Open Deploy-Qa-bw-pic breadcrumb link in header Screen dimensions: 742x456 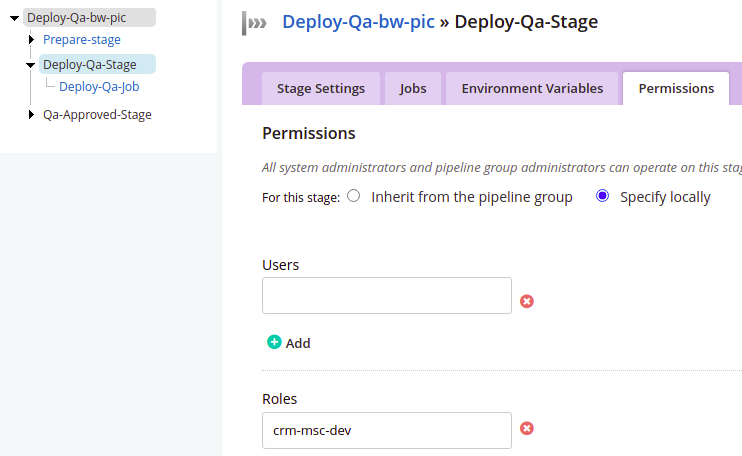(x=358, y=22)
